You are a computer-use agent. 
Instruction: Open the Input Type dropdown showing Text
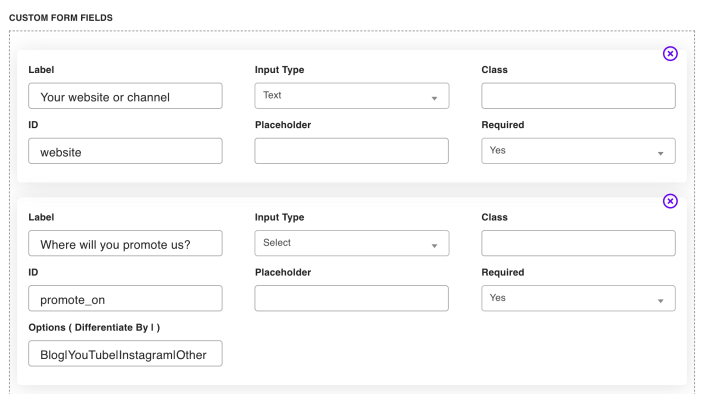pos(352,96)
